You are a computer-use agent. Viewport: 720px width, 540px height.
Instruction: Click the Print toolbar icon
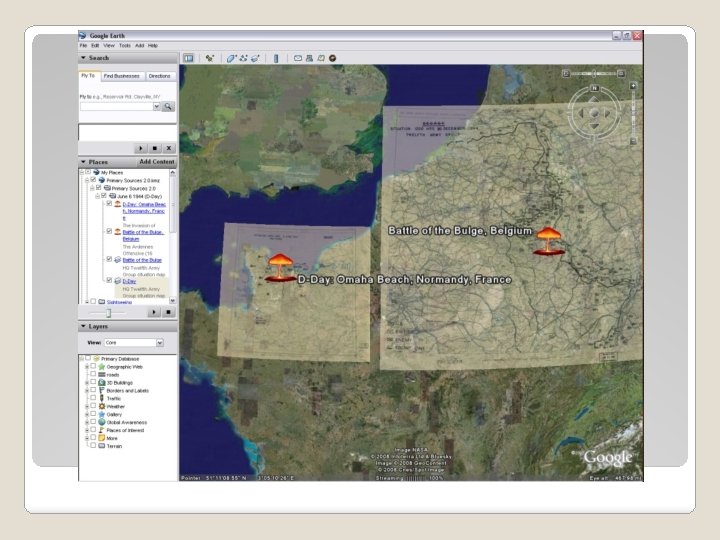point(311,58)
